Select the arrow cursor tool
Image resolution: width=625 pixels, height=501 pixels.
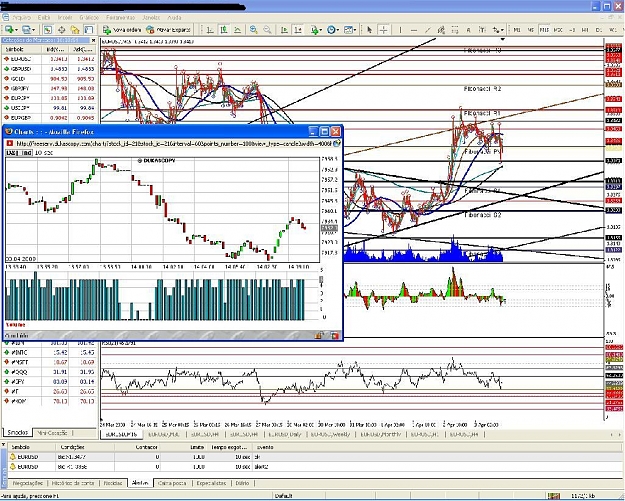[369, 30]
